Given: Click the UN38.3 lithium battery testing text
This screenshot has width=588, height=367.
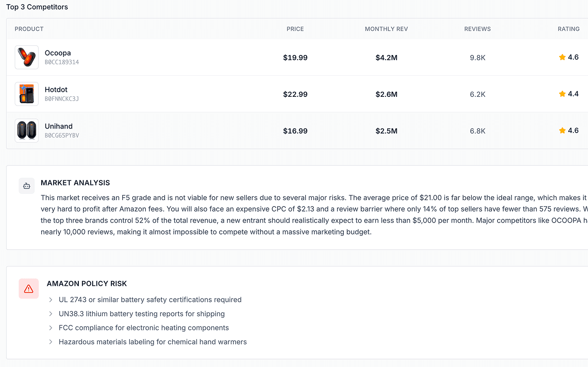Looking at the screenshot, I should (142, 314).
